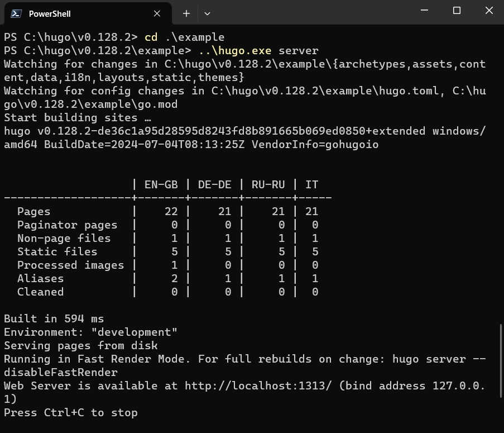Select the PowerShell tab
504x433 pixels.
pyautogui.click(x=88, y=13)
